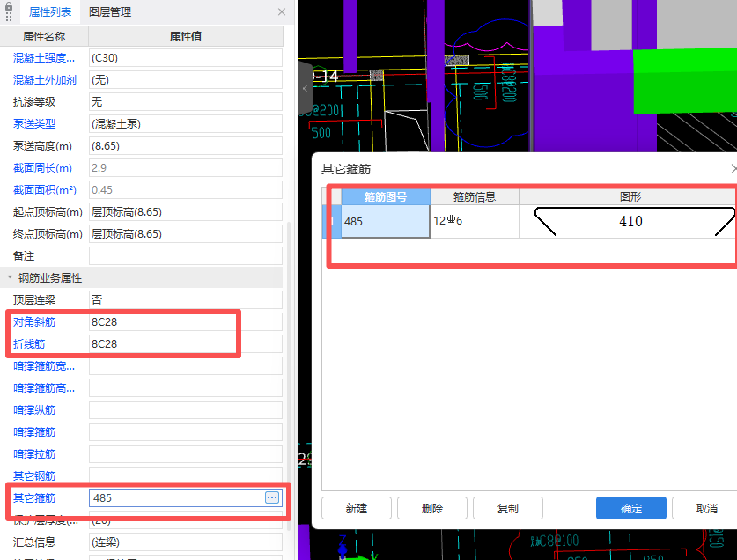Click the 暗撑箍筋高 property name
Viewport: 737px width, 560px height.
click(44, 388)
